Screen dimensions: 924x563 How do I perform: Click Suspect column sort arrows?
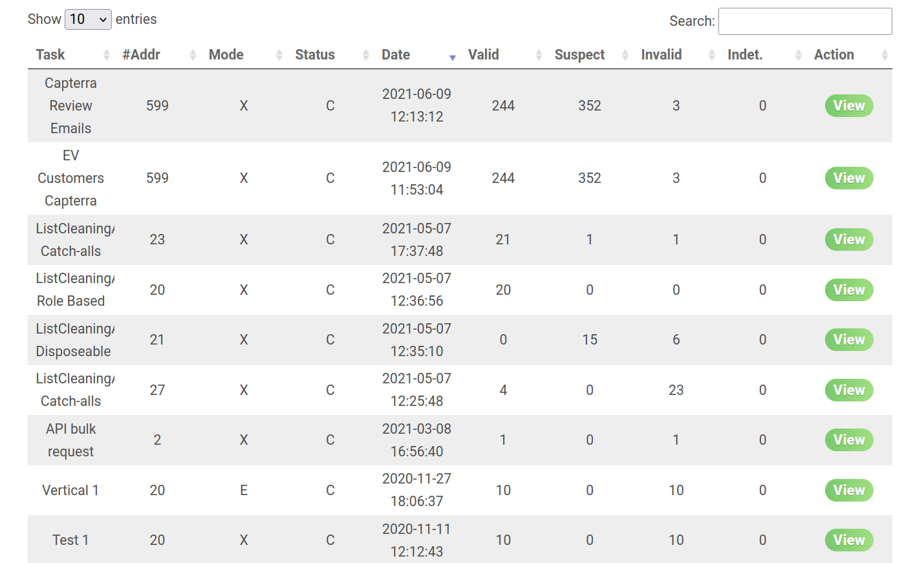point(625,56)
